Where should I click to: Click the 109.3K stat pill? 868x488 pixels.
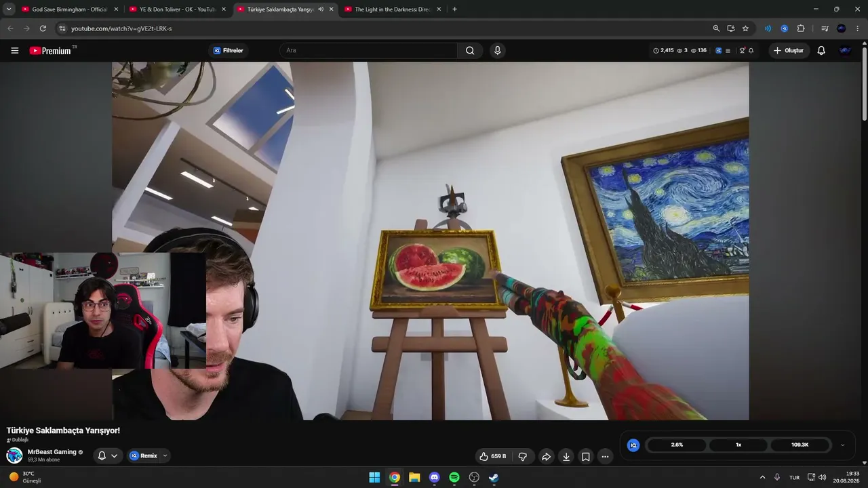(x=800, y=445)
